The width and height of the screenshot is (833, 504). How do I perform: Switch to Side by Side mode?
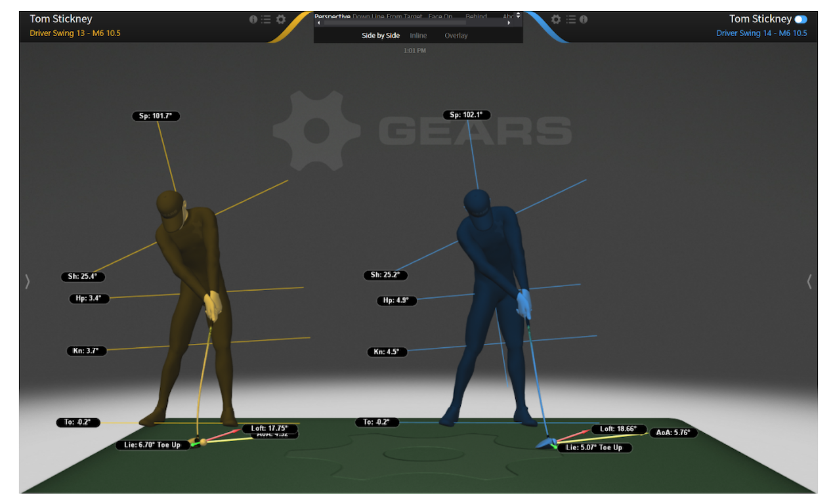pyautogui.click(x=381, y=35)
